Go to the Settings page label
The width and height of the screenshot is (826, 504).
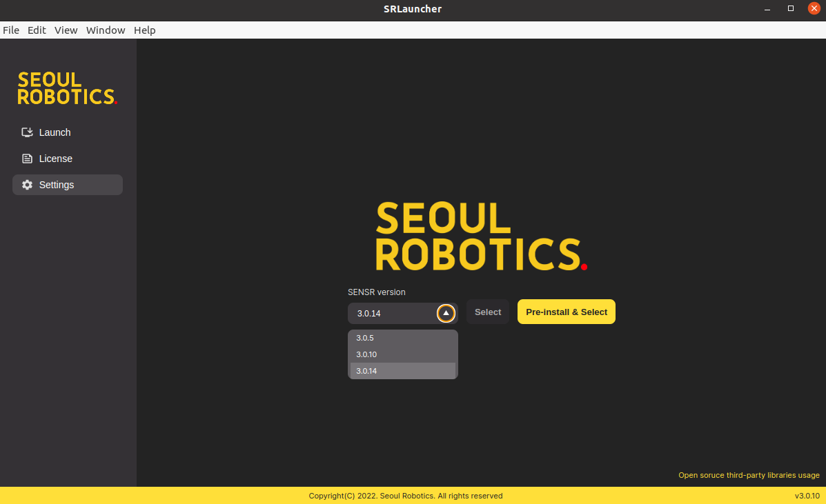pos(57,185)
